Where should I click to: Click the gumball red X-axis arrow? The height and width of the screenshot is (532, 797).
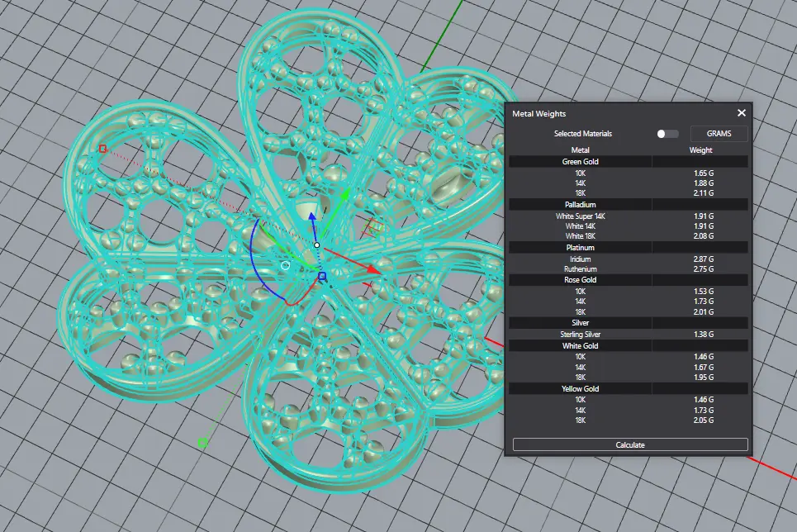coord(373,269)
